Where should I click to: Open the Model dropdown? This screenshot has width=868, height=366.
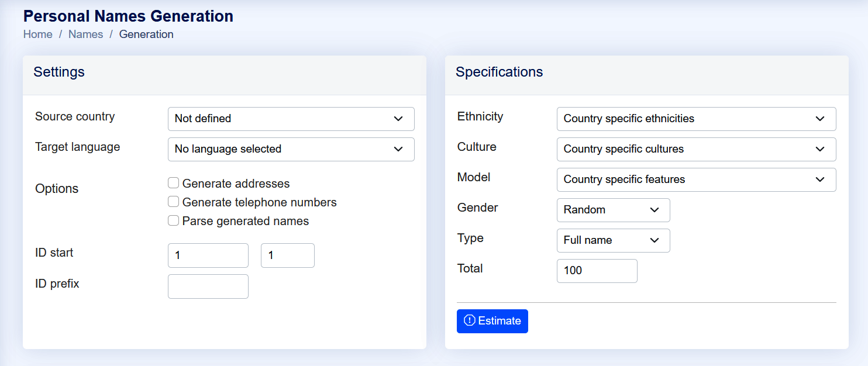tap(696, 179)
